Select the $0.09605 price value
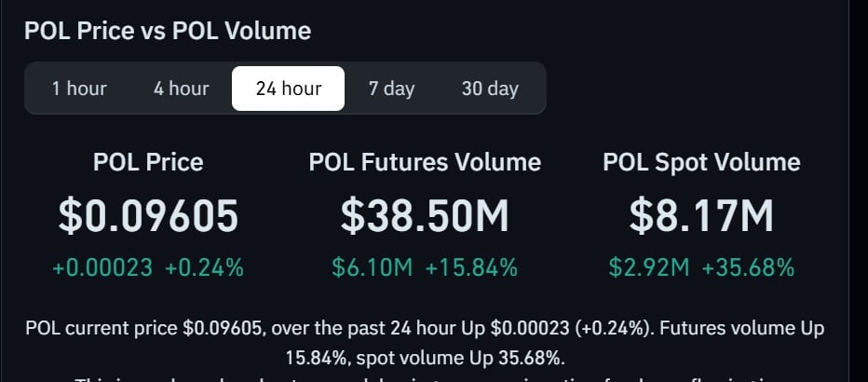Viewport: 868px width, 382px height. 148,216
